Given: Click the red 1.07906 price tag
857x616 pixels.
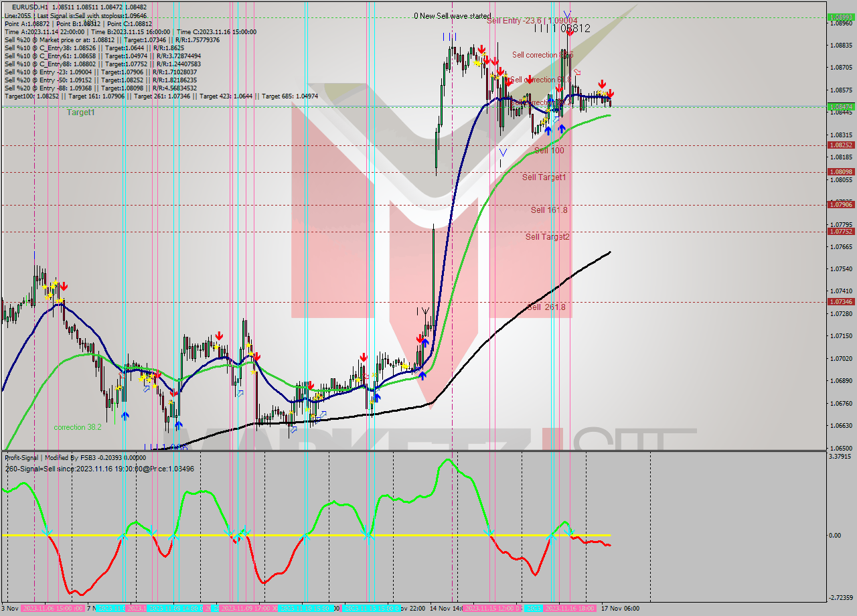Looking at the screenshot, I should (841, 204).
